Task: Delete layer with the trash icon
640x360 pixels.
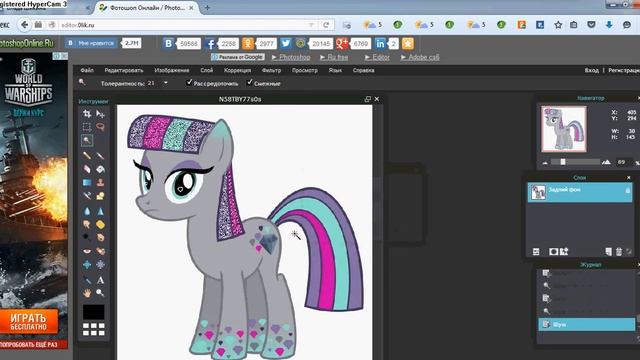Action: click(619, 251)
